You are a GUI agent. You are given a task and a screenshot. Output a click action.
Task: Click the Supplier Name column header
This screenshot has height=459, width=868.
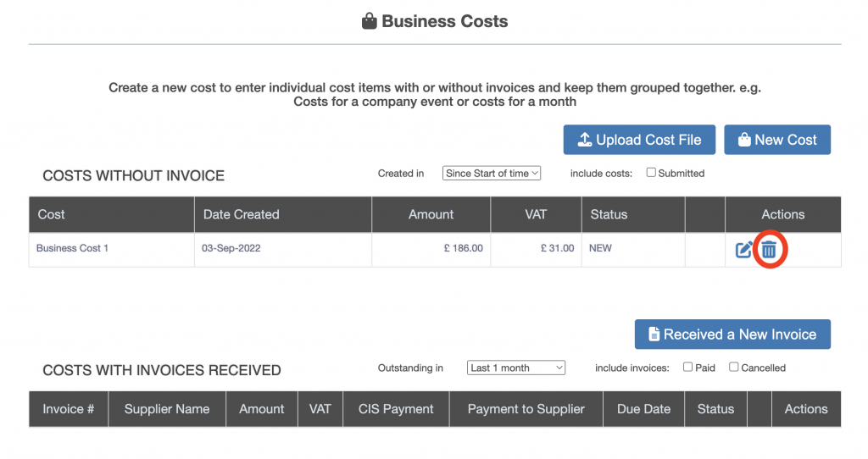point(166,409)
